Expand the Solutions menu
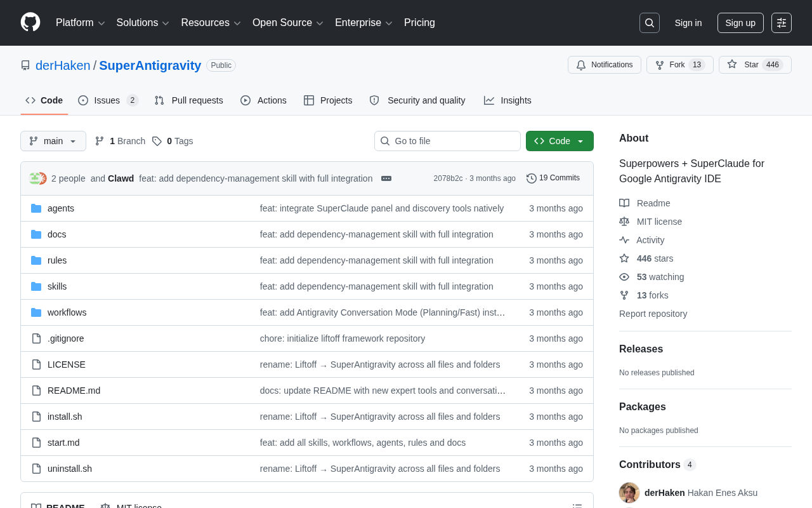Viewport: 812px width, 508px height. click(x=143, y=23)
